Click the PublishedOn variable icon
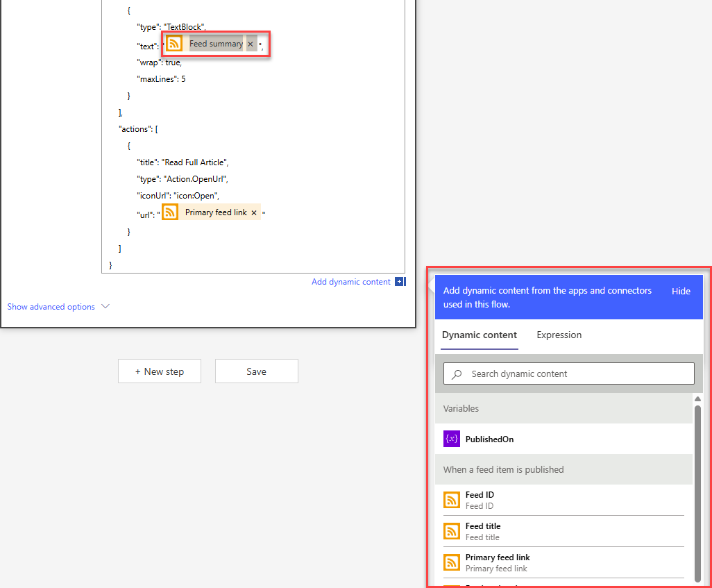Image resolution: width=712 pixels, height=588 pixels. (452, 439)
